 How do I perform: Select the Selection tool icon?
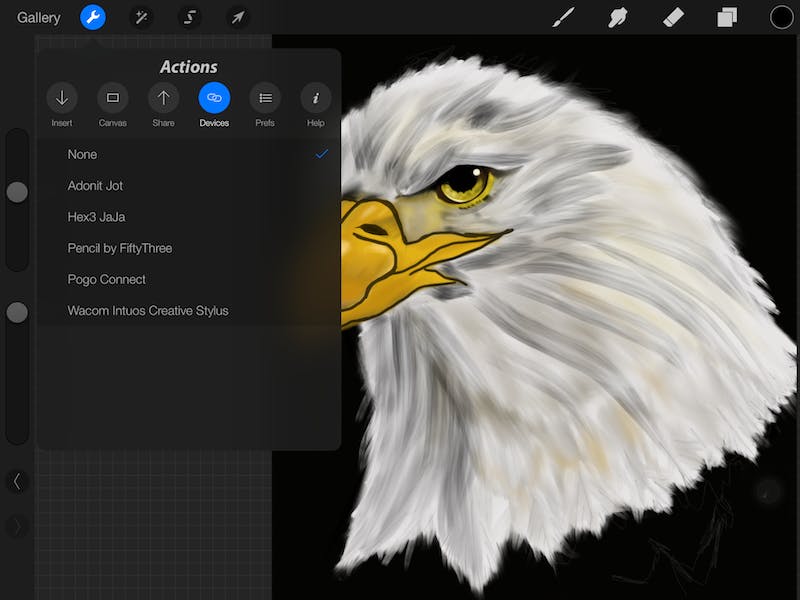190,17
